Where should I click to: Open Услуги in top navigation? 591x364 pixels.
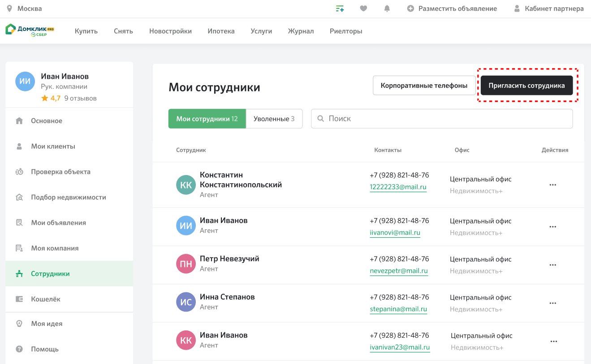coord(261,31)
